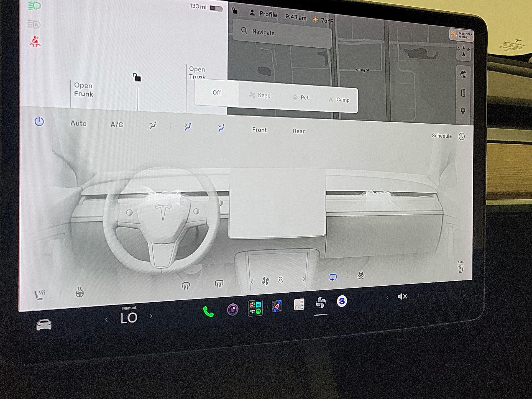The height and width of the screenshot is (399, 532).
Task: Tap the red seatbelt warning icon
Action: [35, 42]
